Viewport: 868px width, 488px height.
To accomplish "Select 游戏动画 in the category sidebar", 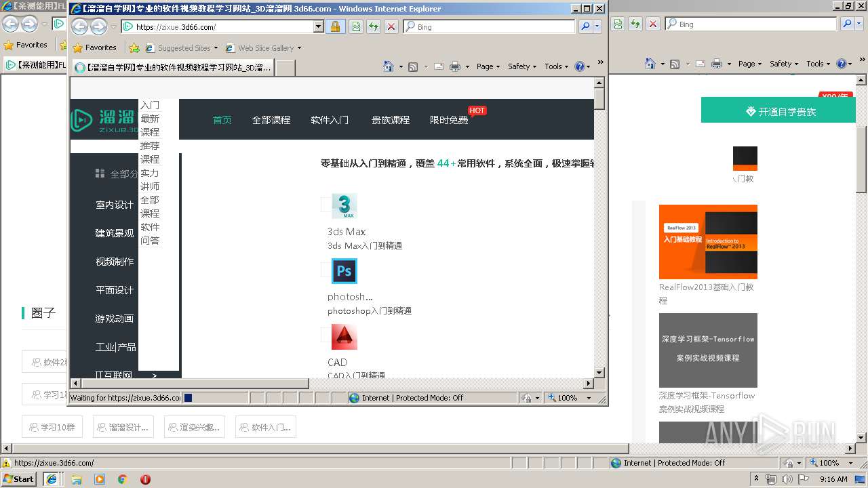I will 115,319.
